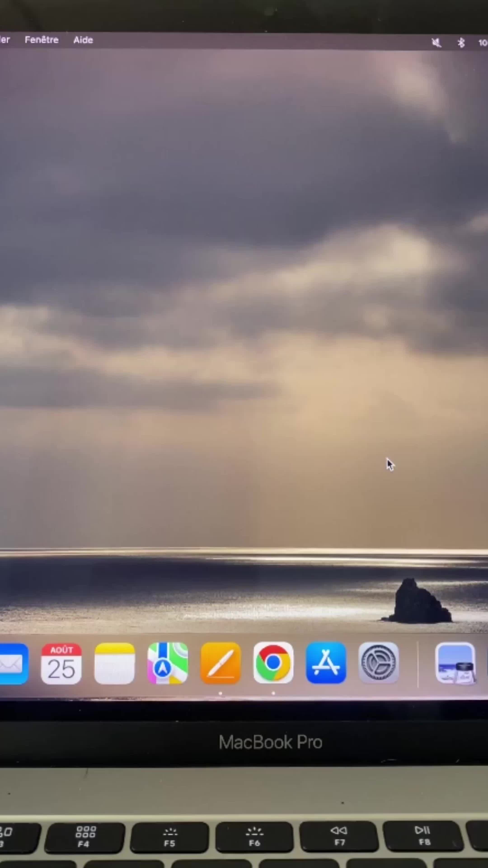The image size is (488, 868).
Task: Open the Notes app in the Dock
Action: click(x=115, y=664)
